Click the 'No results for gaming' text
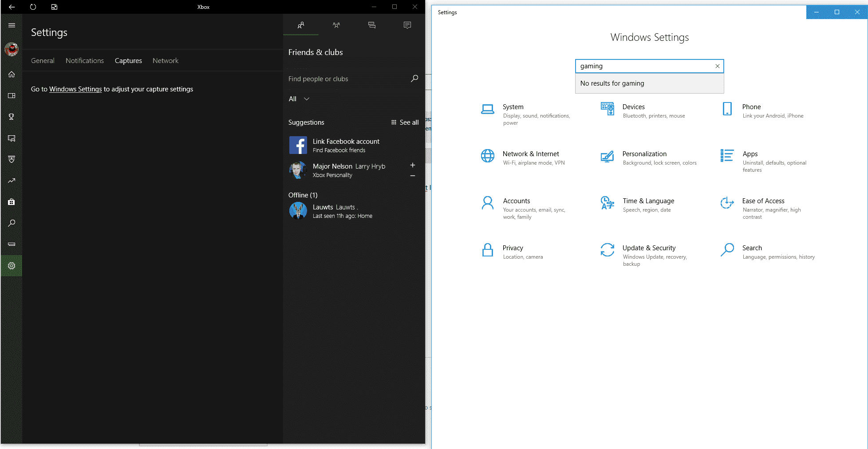This screenshot has height=449, width=868. click(x=612, y=83)
